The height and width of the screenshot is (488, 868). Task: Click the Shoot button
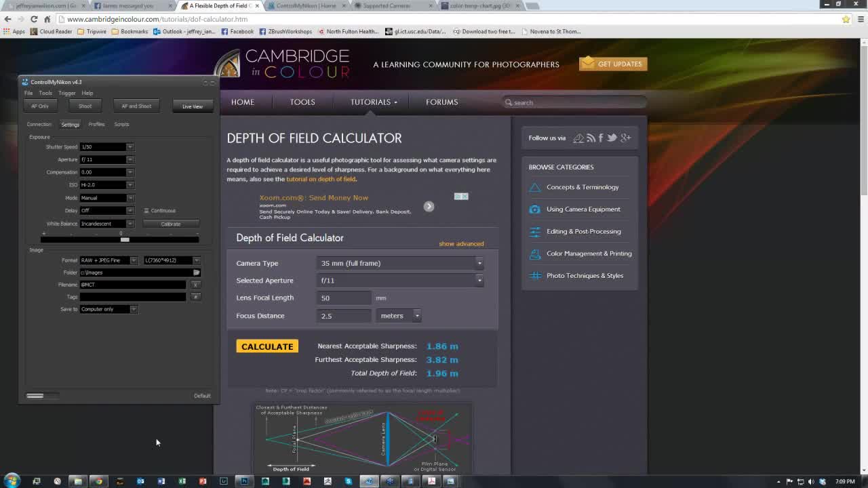(85, 106)
